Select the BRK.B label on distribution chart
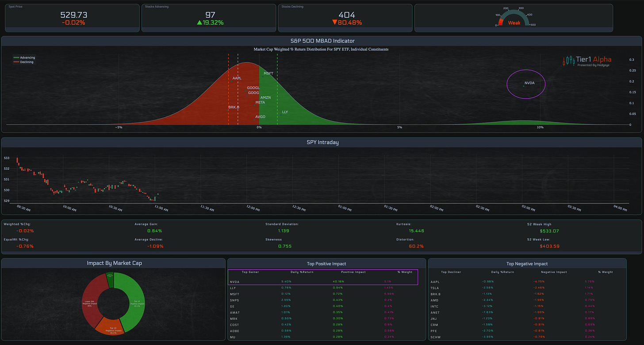 tap(234, 107)
